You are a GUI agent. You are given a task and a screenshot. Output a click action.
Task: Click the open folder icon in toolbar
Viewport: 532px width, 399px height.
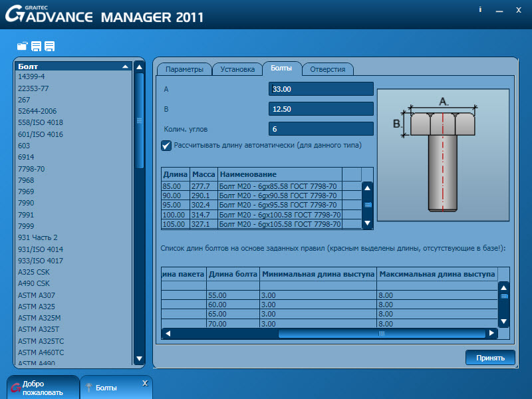[x=23, y=46]
